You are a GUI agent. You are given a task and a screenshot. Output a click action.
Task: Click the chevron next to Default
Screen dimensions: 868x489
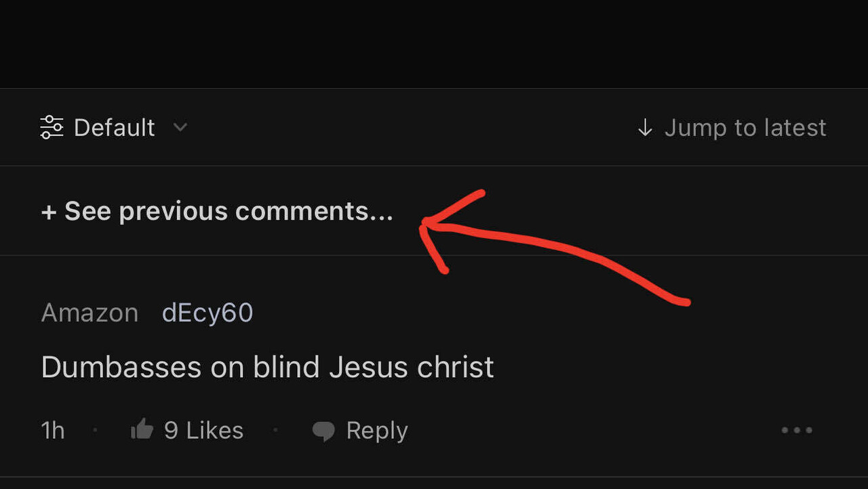pos(180,128)
